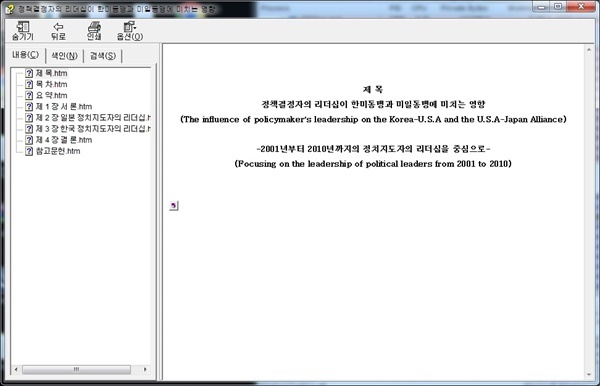
Task: Click the 제 목 heading in the content pane
Action: [373, 89]
